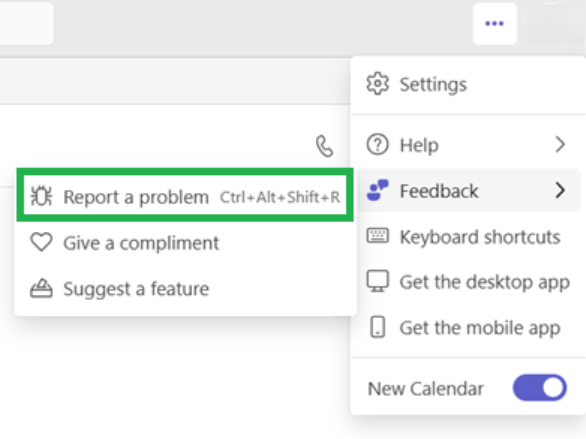Toggle the New Calendar switch off
Screen dimensions: 586x439
540,388
